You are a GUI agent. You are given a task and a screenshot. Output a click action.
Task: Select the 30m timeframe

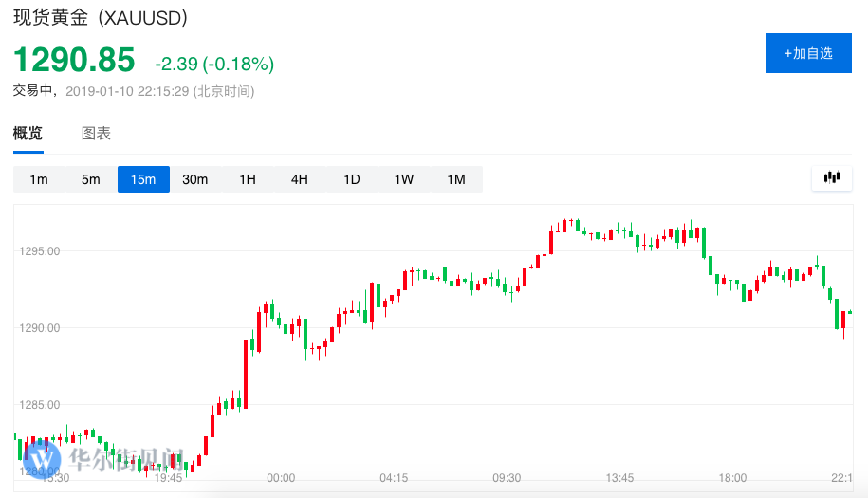tap(195, 179)
